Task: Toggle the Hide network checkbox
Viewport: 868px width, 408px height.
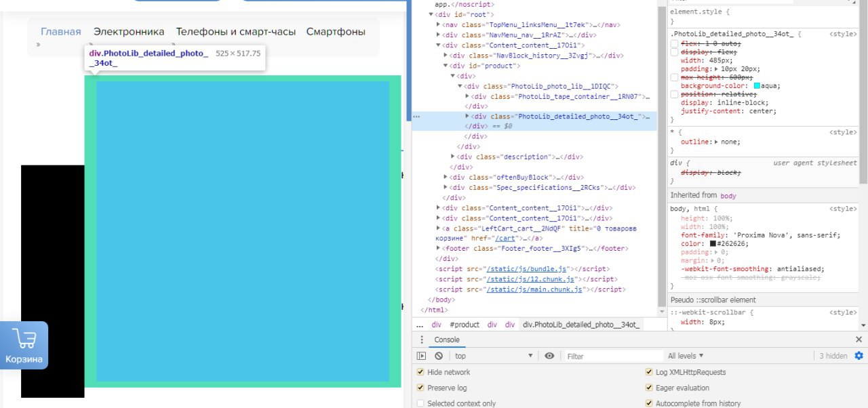Action: click(x=420, y=372)
